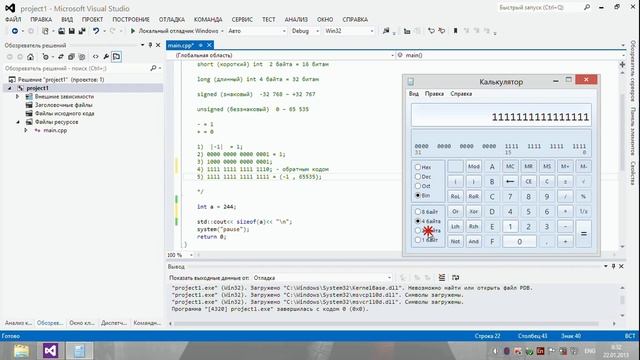Click the Solution Explorer search field
This screenshot has width=640, height=360.
pyautogui.click(x=77, y=68)
